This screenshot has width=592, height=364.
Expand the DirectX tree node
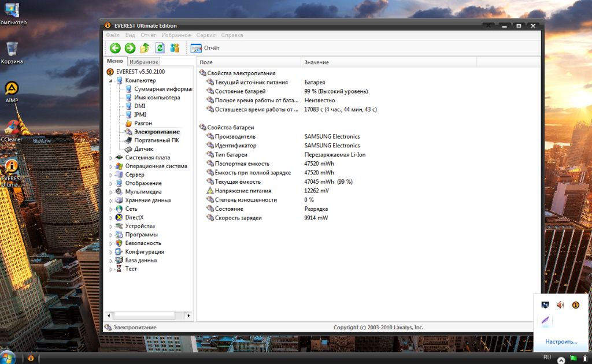click(111, 218)
